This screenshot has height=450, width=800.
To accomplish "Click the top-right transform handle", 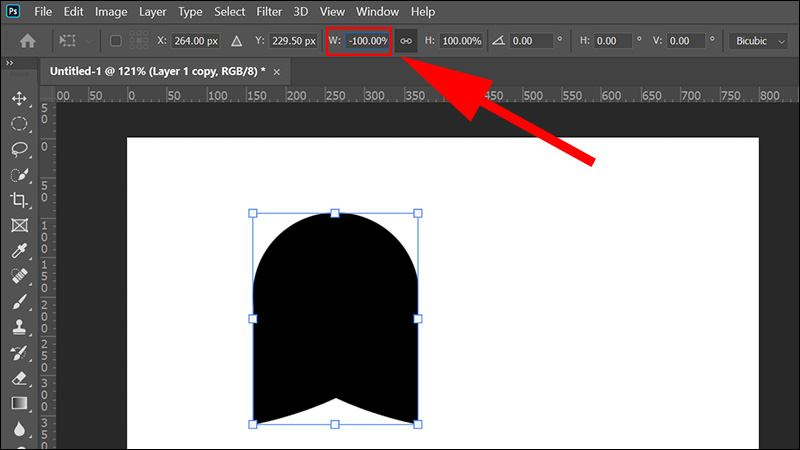I will point(418,213).
